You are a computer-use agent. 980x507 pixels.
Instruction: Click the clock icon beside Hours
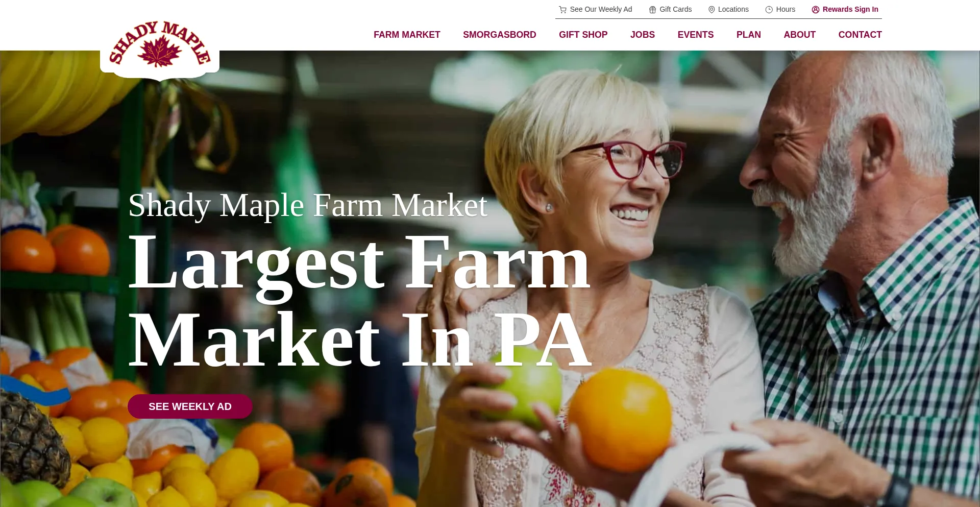(x=769, y=10)
